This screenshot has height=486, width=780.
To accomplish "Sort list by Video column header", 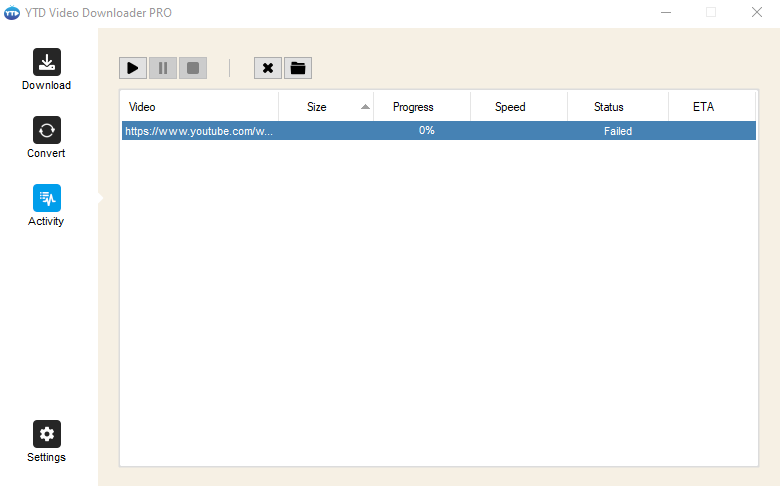I will click(199, 106).
